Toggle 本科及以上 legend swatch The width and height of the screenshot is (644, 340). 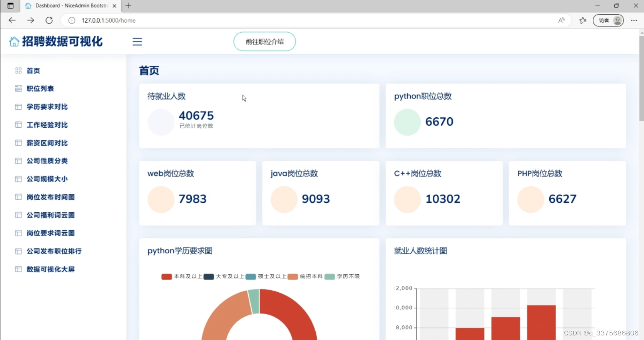click(x=167, y=277)
